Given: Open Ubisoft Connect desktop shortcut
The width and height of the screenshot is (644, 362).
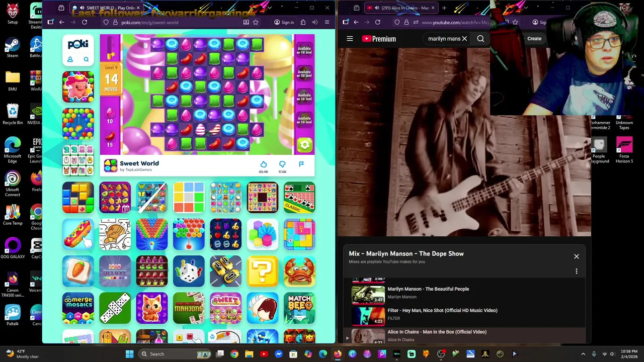Looking at the screenshot, I should pos(13,184).
